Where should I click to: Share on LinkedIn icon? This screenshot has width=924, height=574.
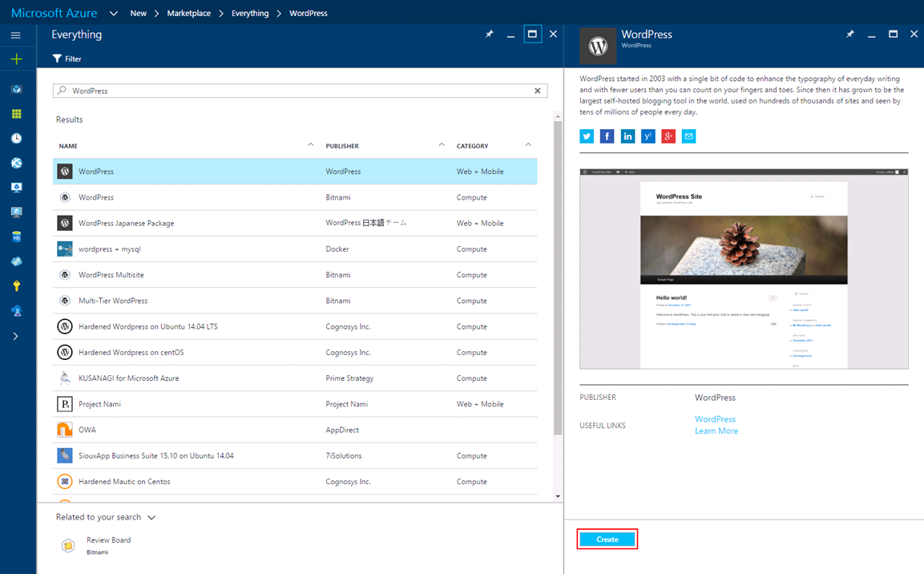tap(627, 137)
